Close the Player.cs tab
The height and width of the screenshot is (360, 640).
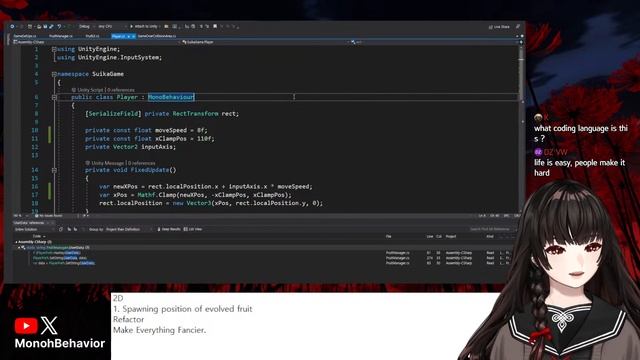click(x=133, y=36)
